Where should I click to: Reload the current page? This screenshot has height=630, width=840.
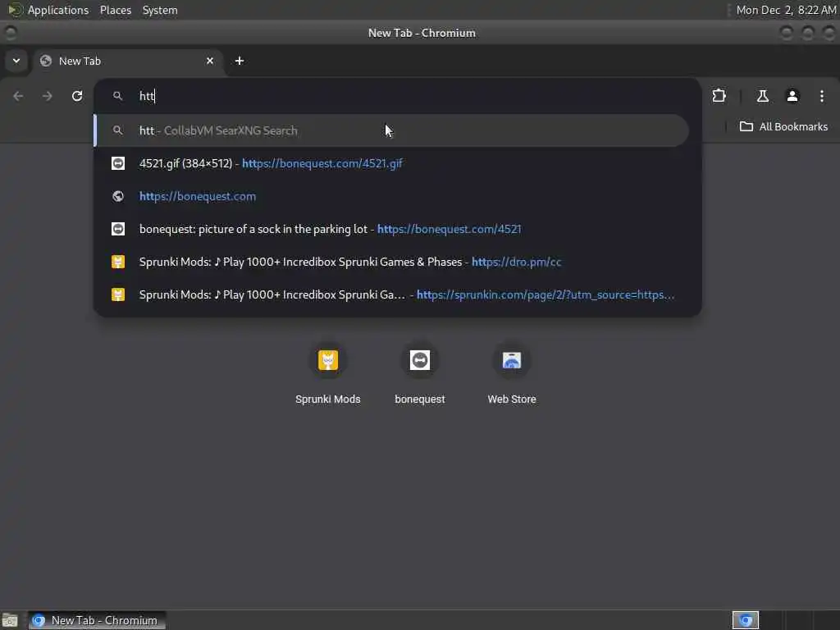click(77, 96)
